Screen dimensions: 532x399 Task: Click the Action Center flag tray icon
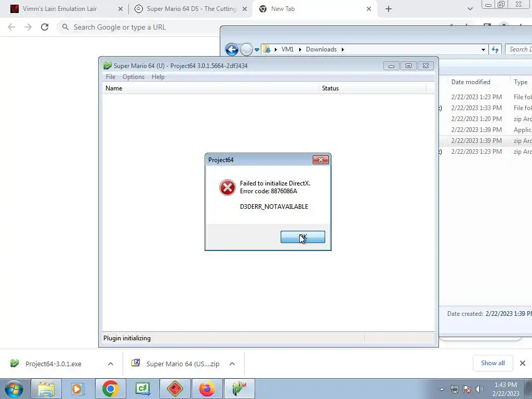coord(467,389)
